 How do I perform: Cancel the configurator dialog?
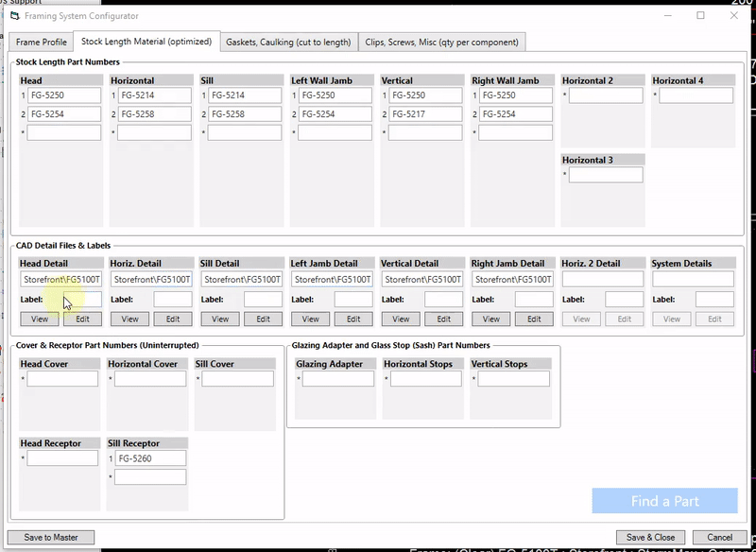click(x=720, y=537)
